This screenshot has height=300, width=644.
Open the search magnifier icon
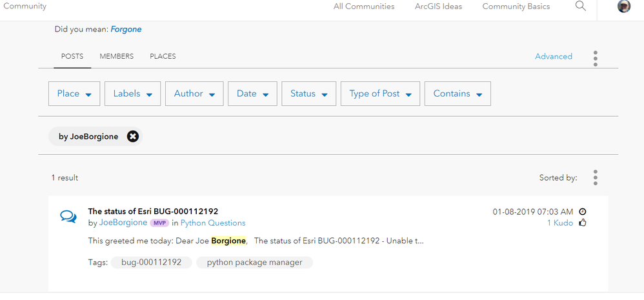pos(580,6)
